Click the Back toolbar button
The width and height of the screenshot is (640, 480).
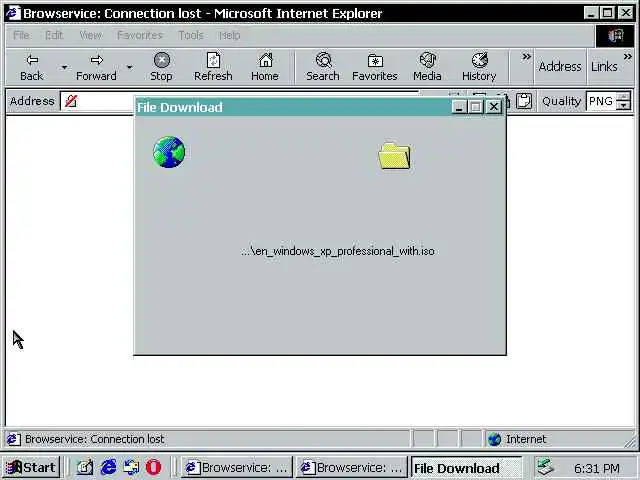[x=32, y=67]
